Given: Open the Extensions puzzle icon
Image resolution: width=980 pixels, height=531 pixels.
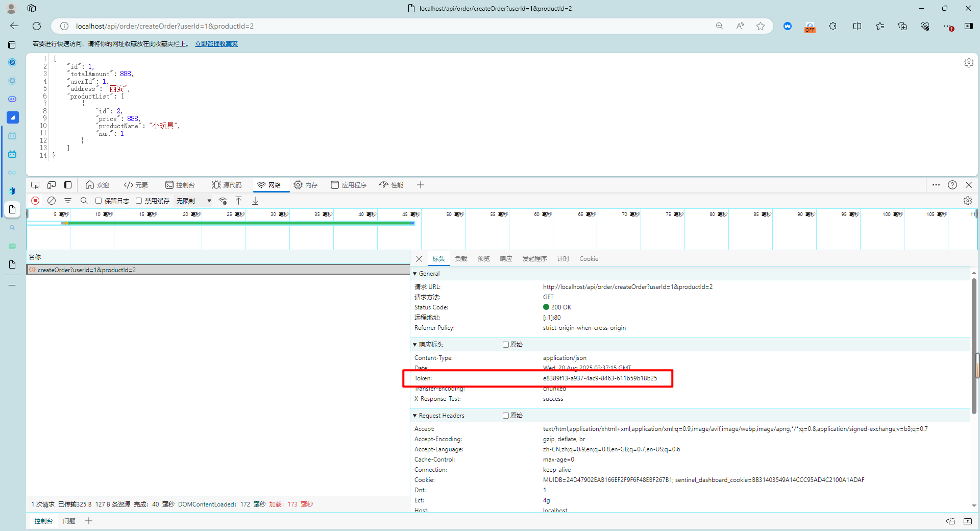Looking at the screenshot, I should coord(832,26).
